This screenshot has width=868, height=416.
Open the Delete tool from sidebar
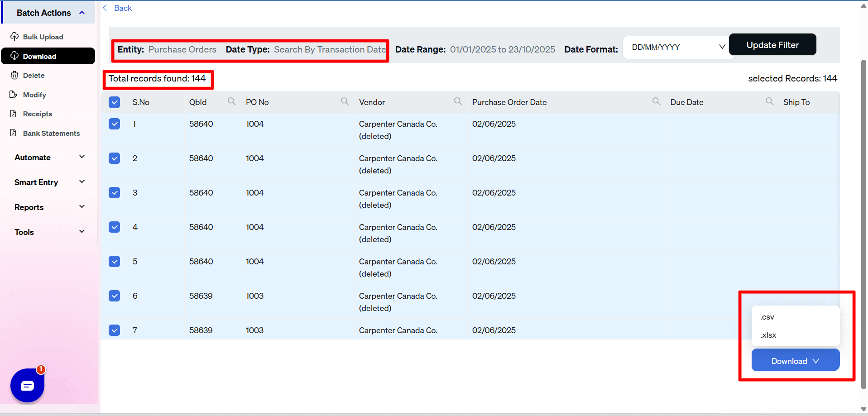[x=15, y=75]
